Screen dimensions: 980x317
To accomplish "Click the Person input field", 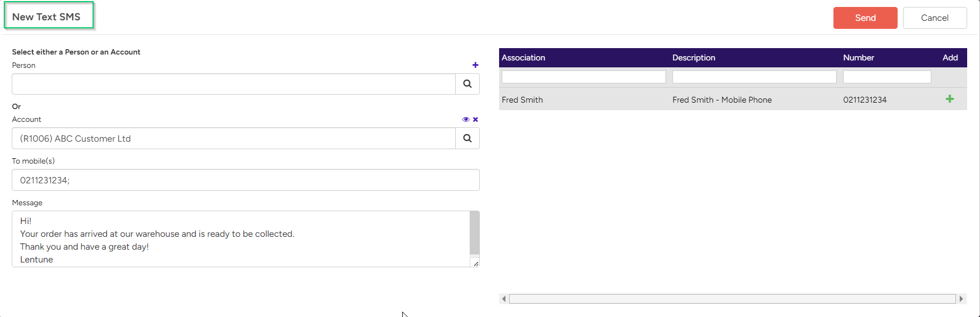I will click(x=234, y=84).
